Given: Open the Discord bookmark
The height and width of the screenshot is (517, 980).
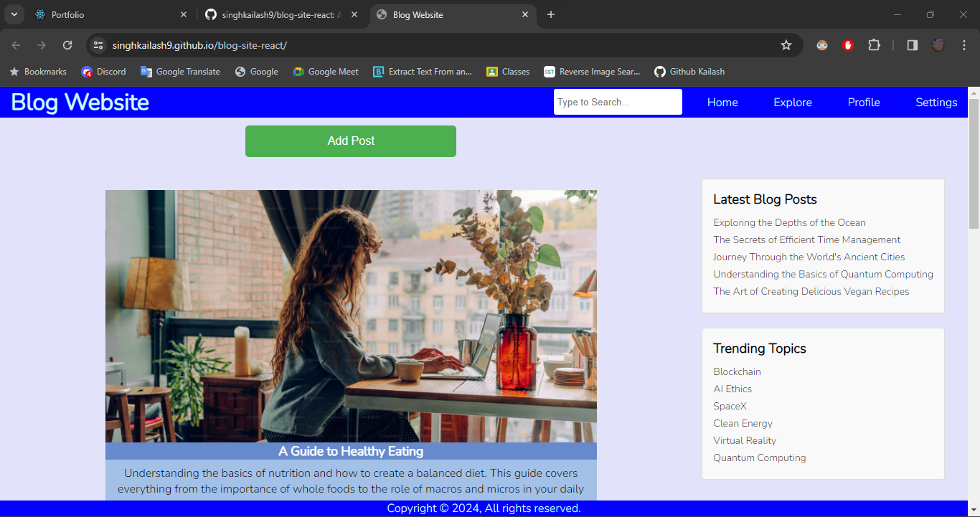Looking at the screenshot, I should pyautogui.click(x=103, y=72).
